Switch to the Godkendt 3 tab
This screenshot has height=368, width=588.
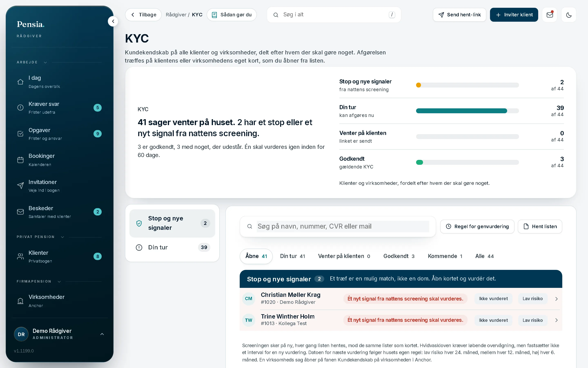tap(399, 256)
